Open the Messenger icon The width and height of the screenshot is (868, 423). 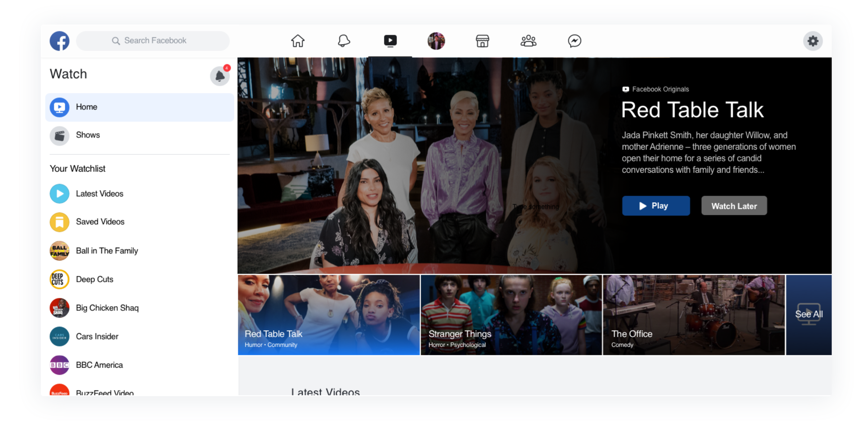click(x=575, y=41)
